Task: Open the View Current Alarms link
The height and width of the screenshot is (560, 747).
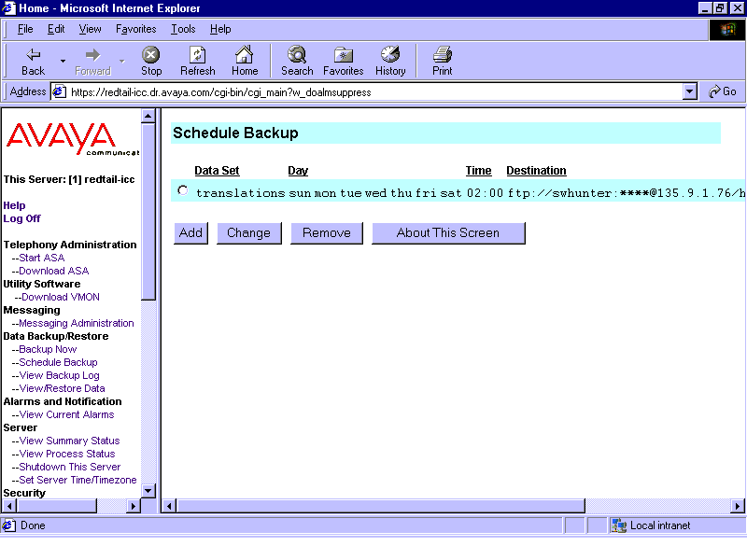Action: tap(66, 414)
